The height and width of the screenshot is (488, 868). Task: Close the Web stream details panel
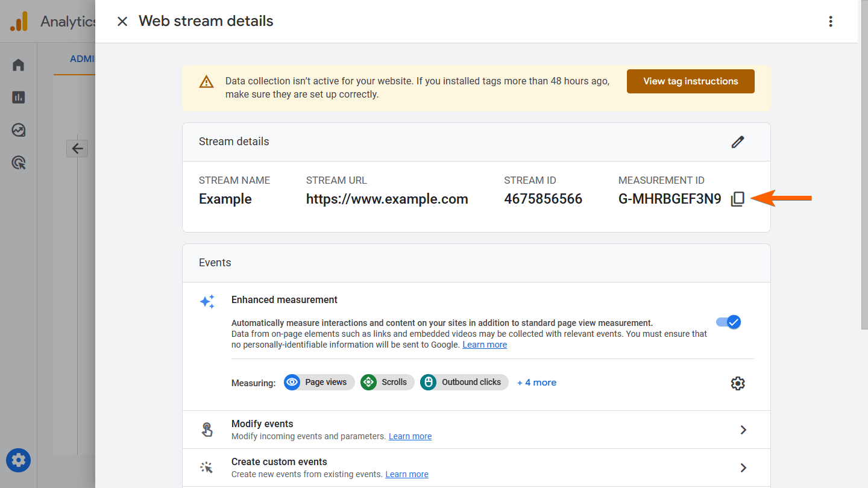click(x=122, y=22)
